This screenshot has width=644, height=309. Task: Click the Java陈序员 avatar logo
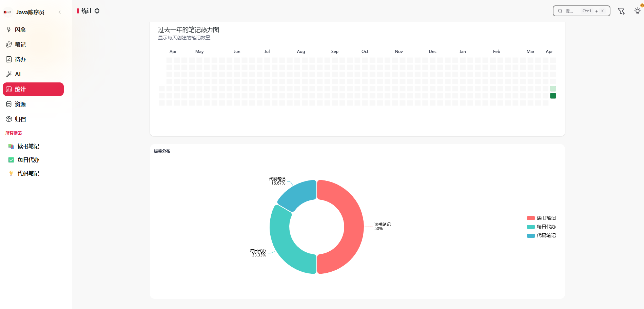(x=7, y=12)
